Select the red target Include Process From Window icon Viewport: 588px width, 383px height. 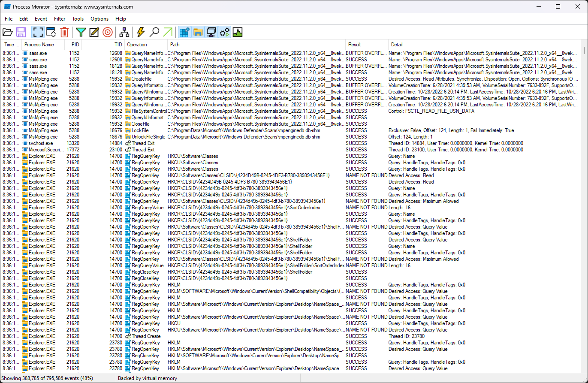tap(107, 32)
